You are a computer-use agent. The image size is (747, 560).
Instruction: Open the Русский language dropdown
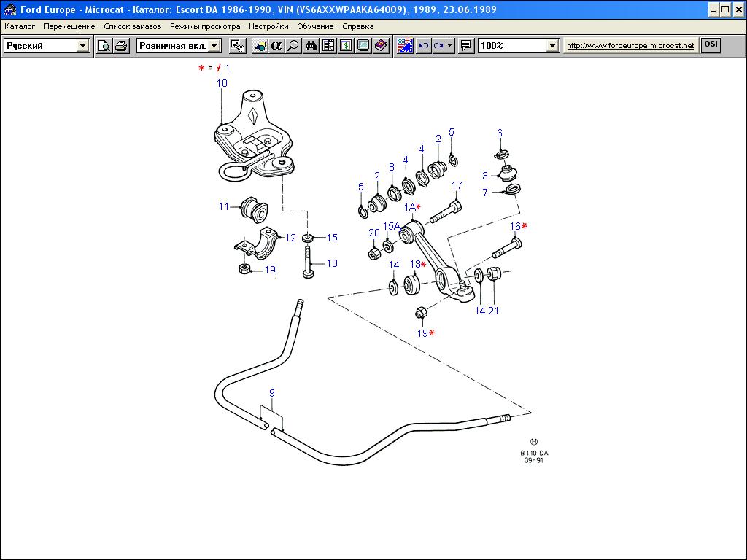tap(82, 46)
